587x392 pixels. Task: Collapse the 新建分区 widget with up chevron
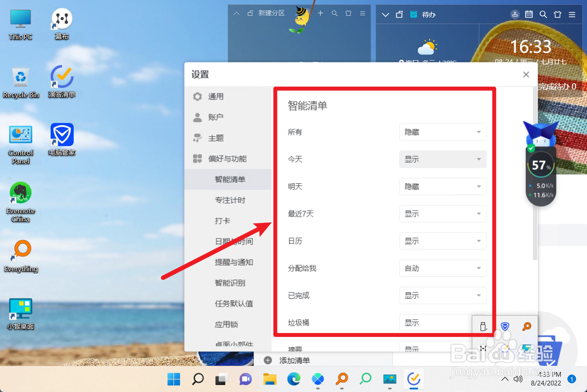pos(236,14)
